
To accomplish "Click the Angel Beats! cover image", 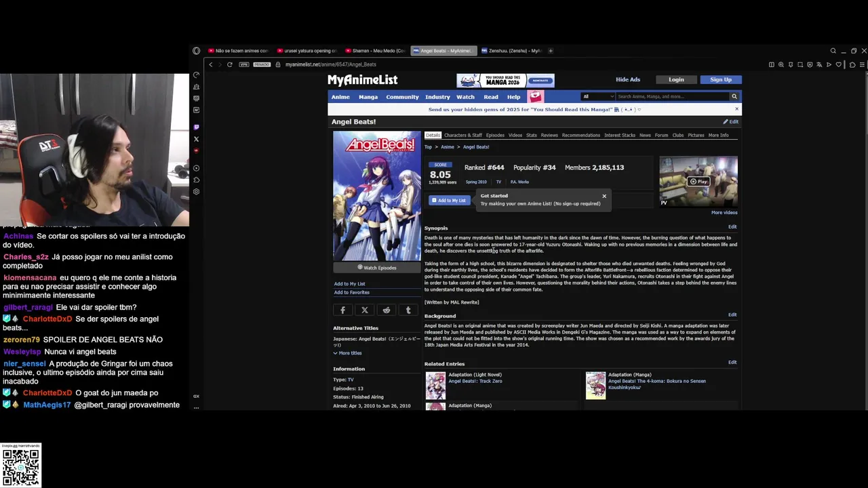I will (x=377, y=196).
